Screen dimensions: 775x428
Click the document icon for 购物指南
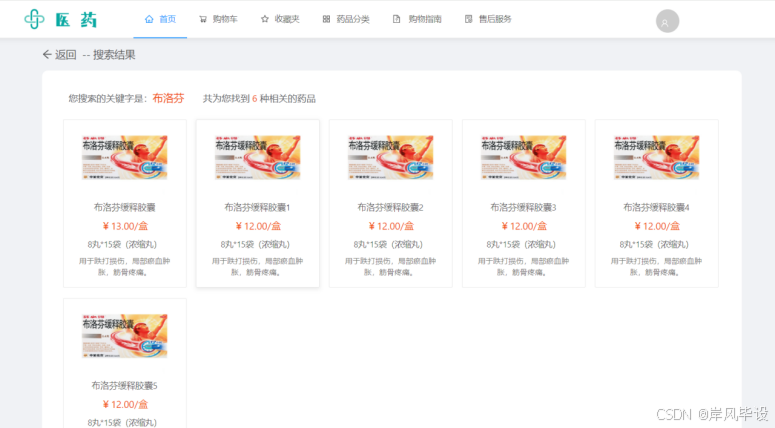(396, 19)
